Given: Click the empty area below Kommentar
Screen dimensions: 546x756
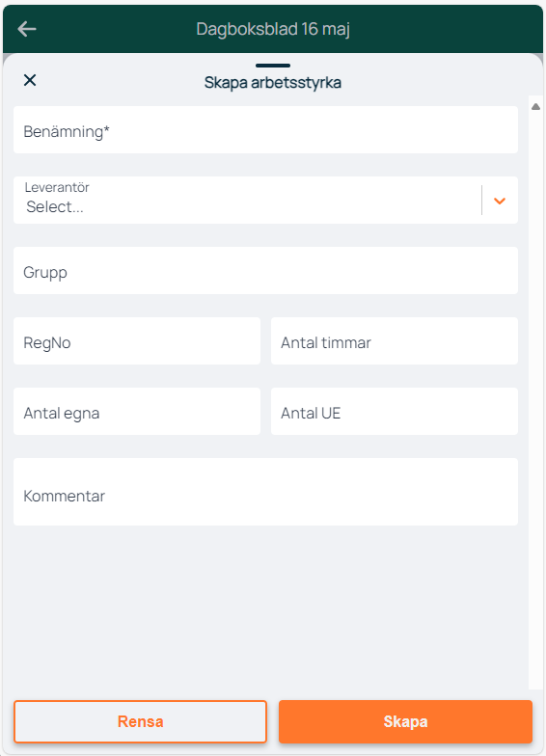Looking at the screenshot, I should 266,607.
